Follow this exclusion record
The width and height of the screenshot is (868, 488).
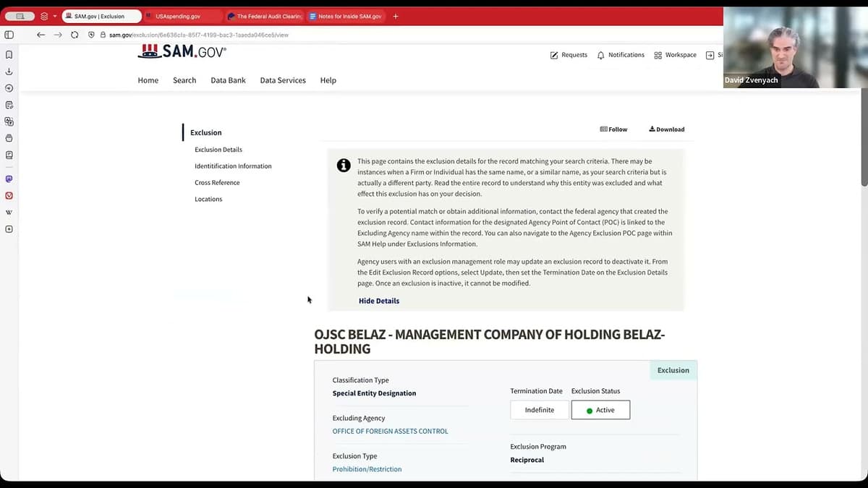click(613, 129)
